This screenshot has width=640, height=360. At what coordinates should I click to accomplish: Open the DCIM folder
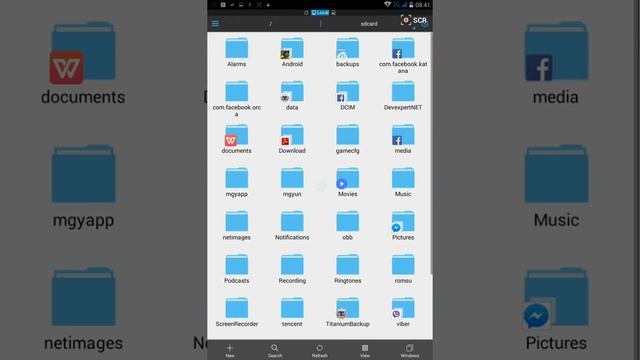click(348, 95)
